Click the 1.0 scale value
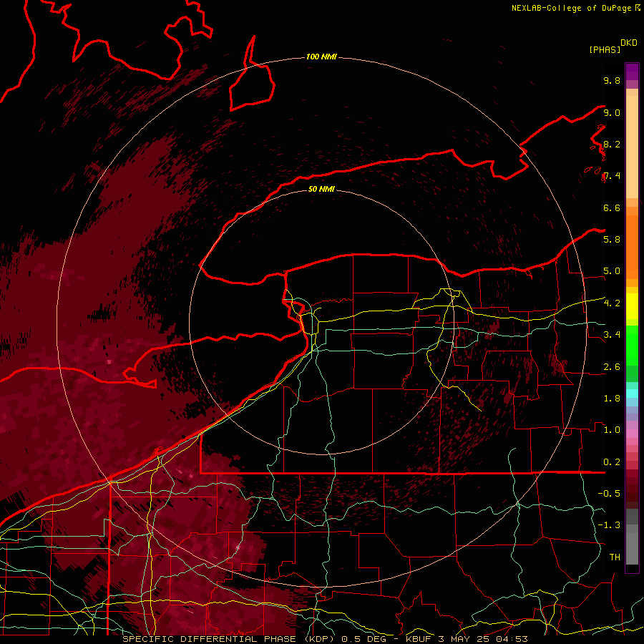Screen dimensions: 644x644 coord(612,430)
